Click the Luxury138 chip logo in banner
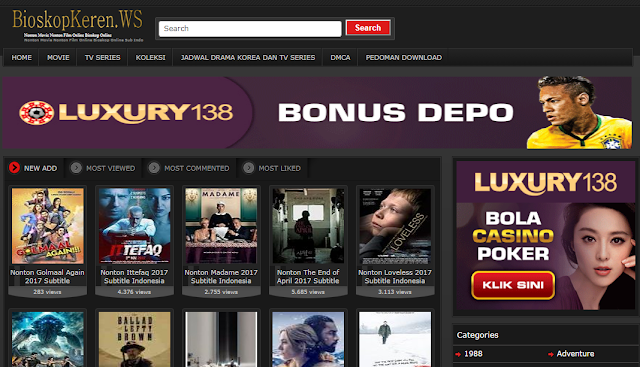 click(x=36, y=113)
